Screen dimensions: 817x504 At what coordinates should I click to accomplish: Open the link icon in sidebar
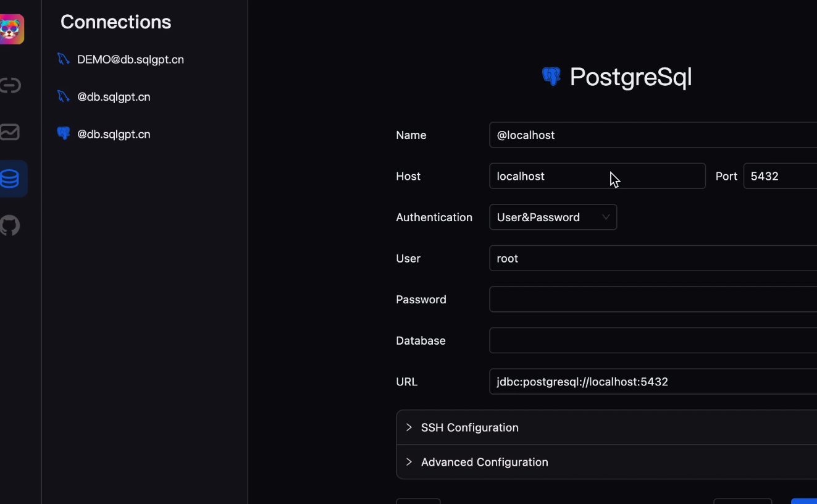[10, 85]
